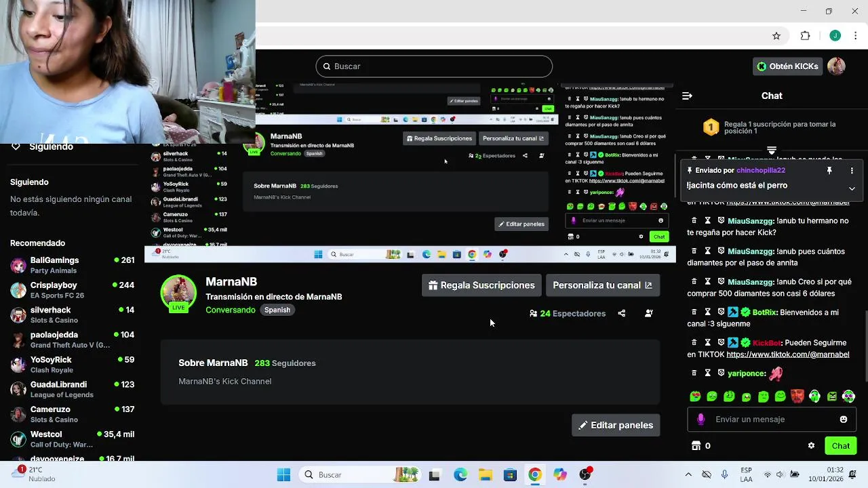
Task: Select the Spanish language tag
Action: [277, 310]
